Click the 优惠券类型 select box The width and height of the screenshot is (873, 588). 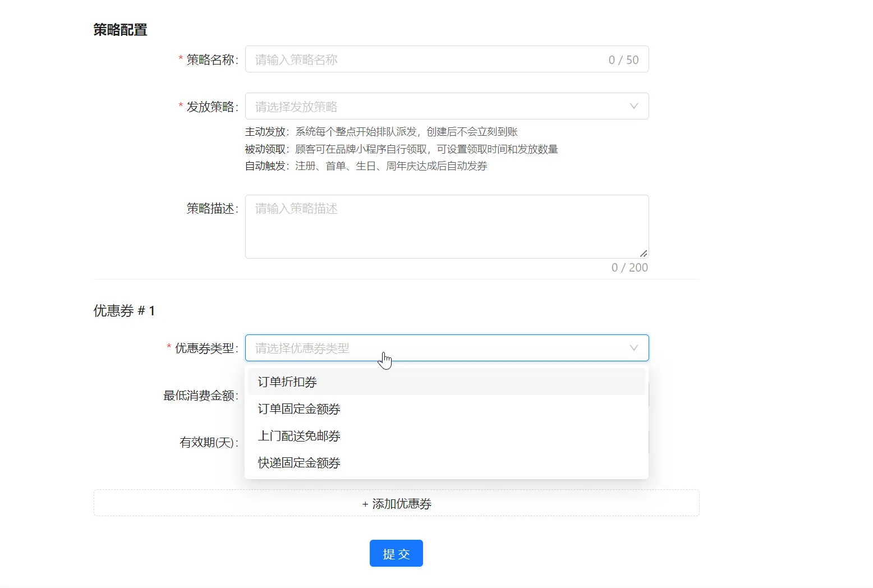coord(447,348)
